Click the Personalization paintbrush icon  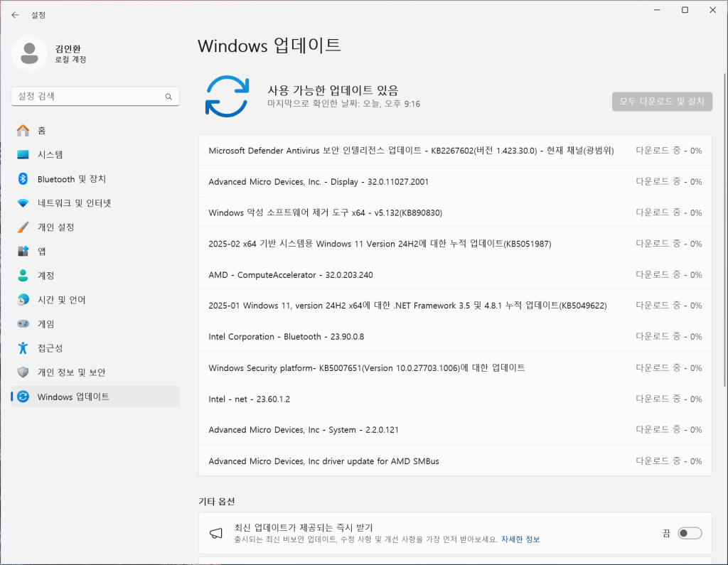tap(23, 227)
